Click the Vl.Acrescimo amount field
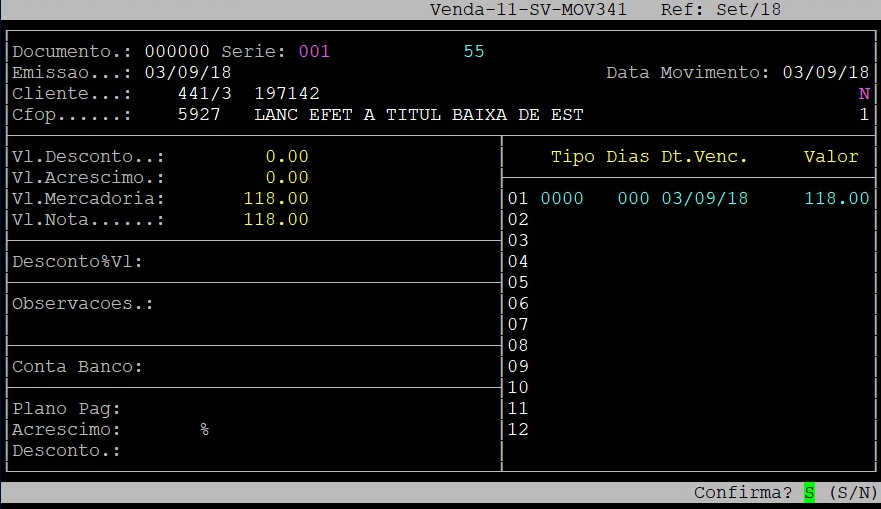Screen dimensions: 881x509 coord(287,178)
